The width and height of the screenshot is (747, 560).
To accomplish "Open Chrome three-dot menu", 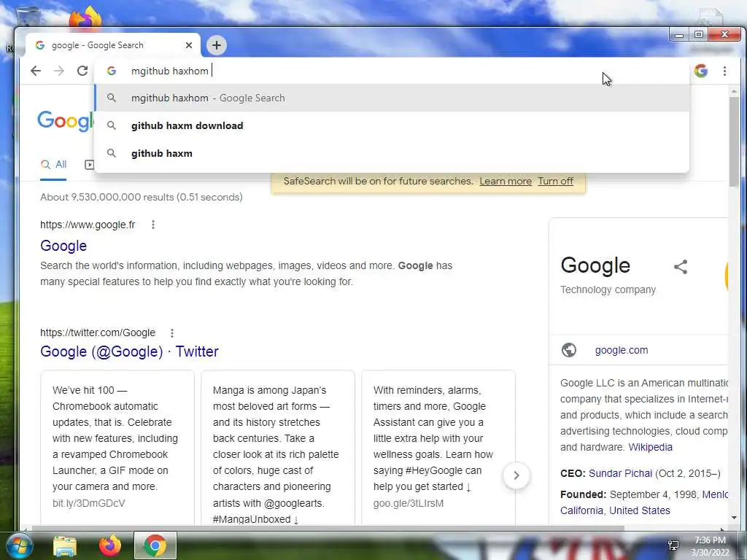I will (724, 71).
